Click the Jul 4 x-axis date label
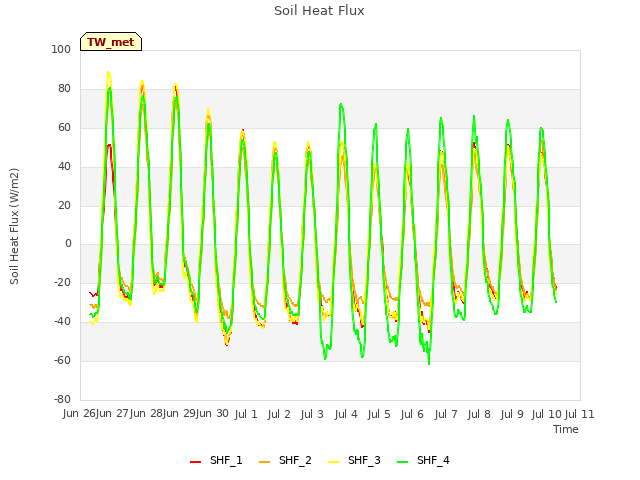Image resolution: width=640 pixels, height=480 pixels. pyautogui.click(x=346, y=414)
